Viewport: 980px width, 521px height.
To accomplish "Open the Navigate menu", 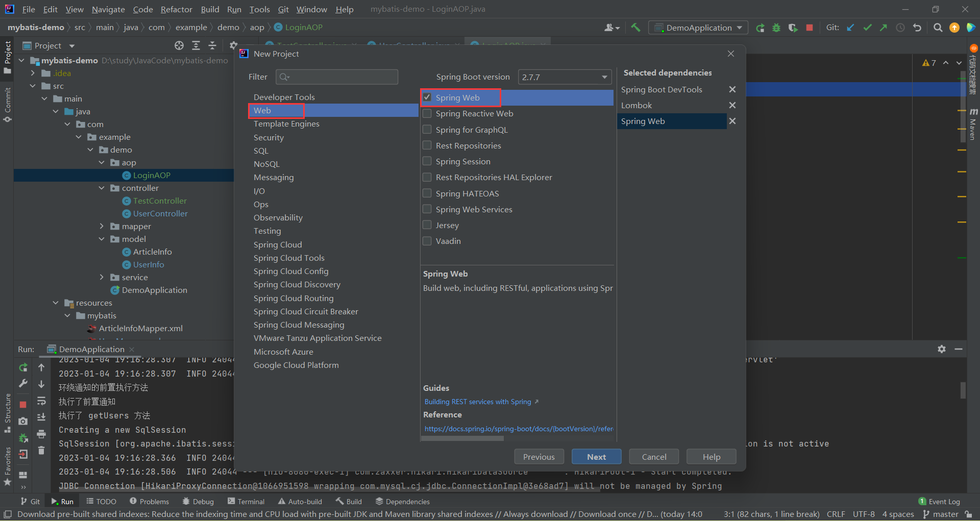I will coord(108,9).
